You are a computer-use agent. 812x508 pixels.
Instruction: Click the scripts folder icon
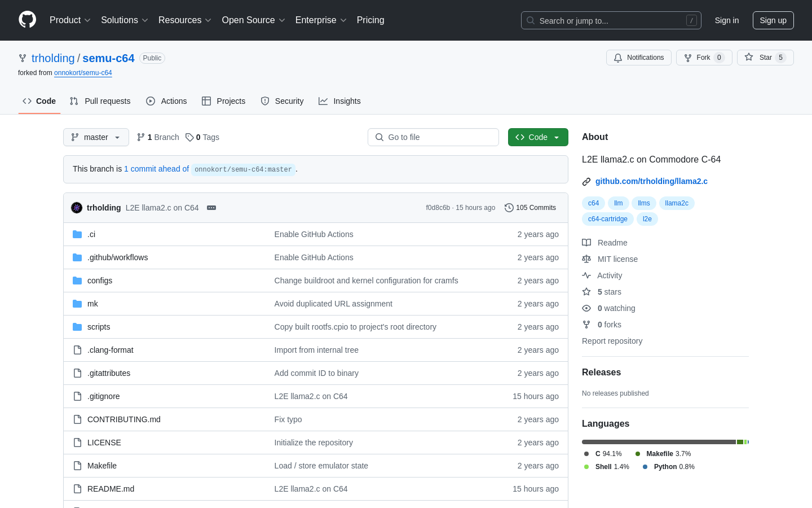point(77,327)
